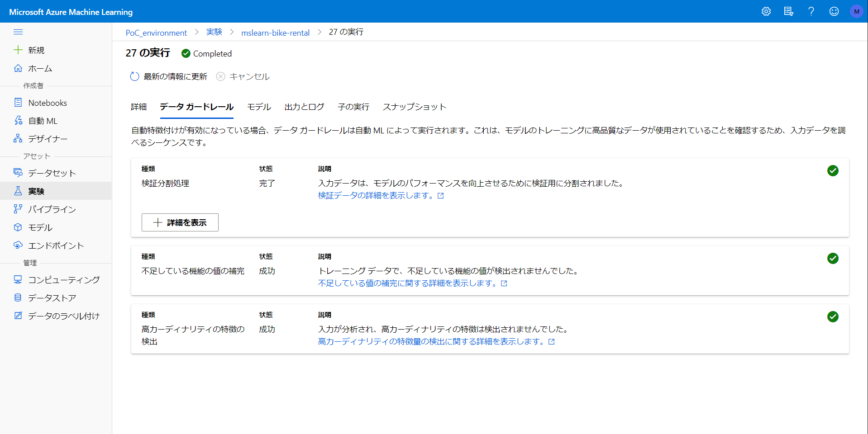Click the データストア label in the sidebar
The image size is (868, 434).
52,298
